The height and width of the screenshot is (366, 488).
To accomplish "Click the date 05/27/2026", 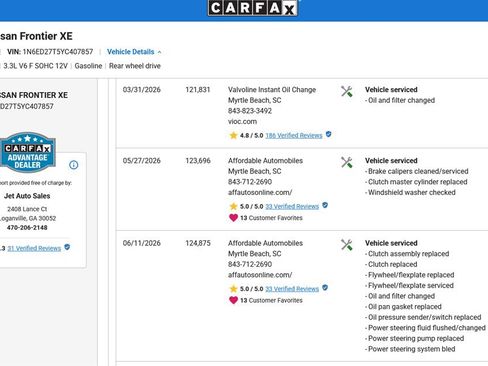I will click(x=142, y=161).
